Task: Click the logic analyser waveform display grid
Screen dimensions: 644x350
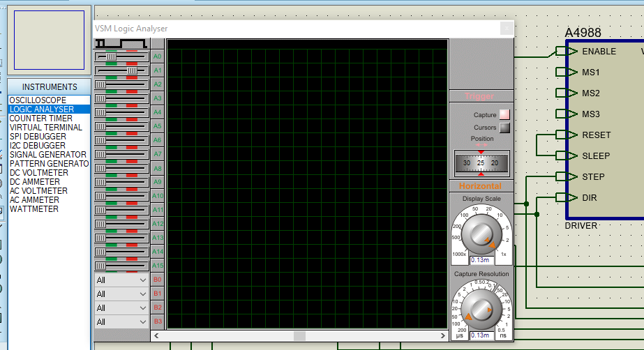Action: [307, 184]
